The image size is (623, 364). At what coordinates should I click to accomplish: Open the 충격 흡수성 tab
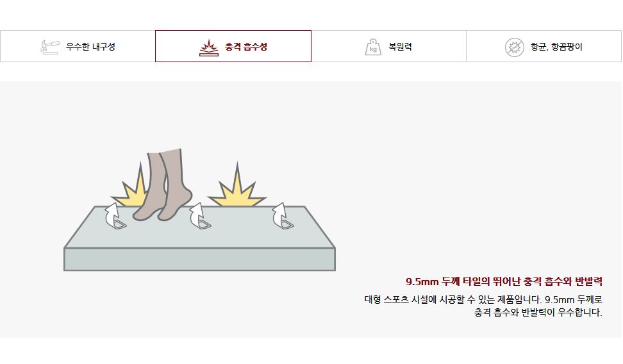click(x=233, y=46)
